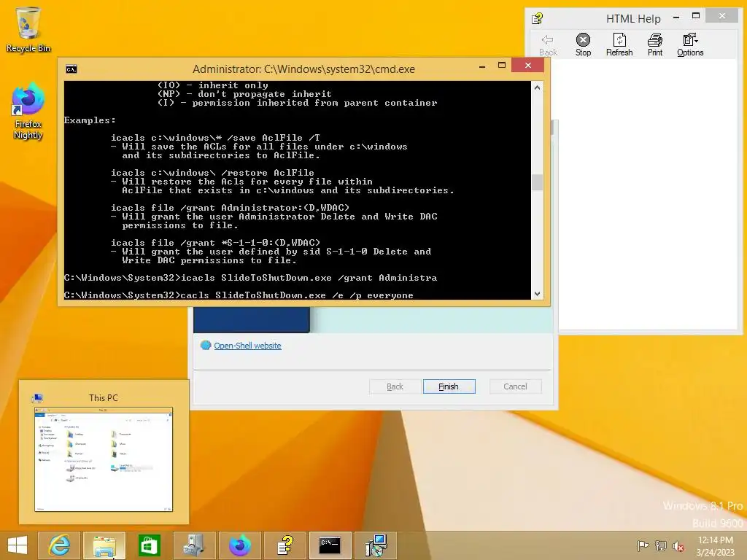Minimize the HTML Help window
Image resolution: width=747 pixels, height=560 pixels.
pyautogui.click(x=676, y=17)
